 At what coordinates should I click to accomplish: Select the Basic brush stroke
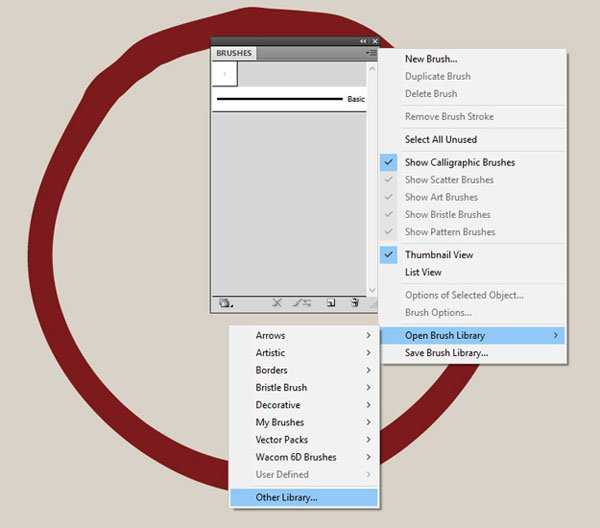pos(285,99)
